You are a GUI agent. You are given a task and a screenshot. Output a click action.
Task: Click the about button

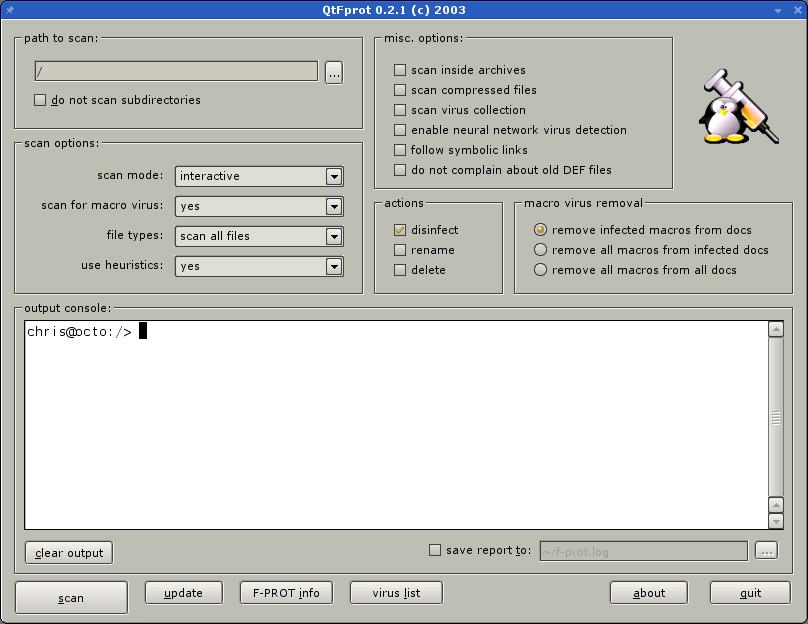tap(649, 593)
